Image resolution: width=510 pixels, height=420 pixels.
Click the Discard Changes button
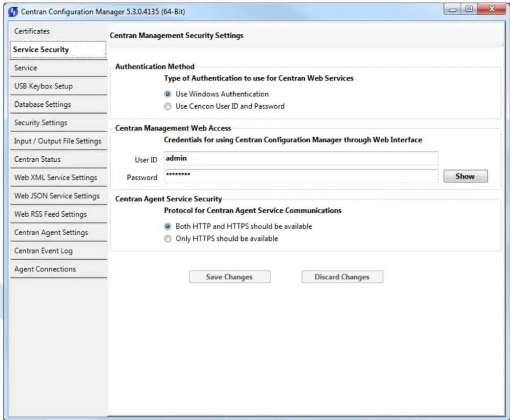(342, 277)
